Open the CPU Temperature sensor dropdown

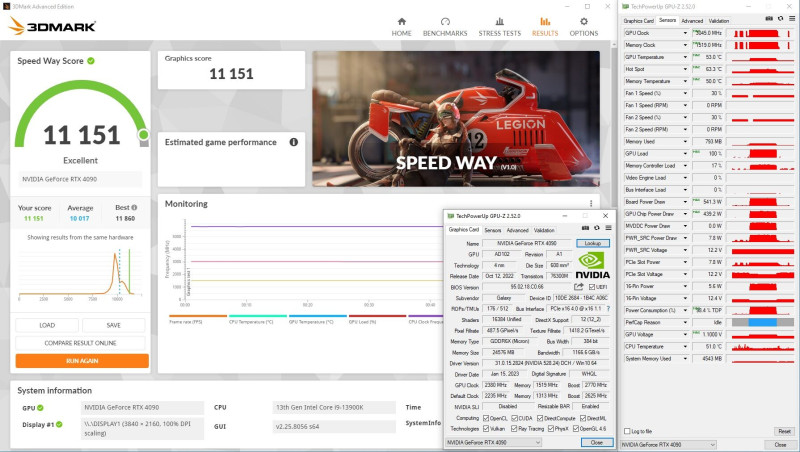(x=685, y=346)
